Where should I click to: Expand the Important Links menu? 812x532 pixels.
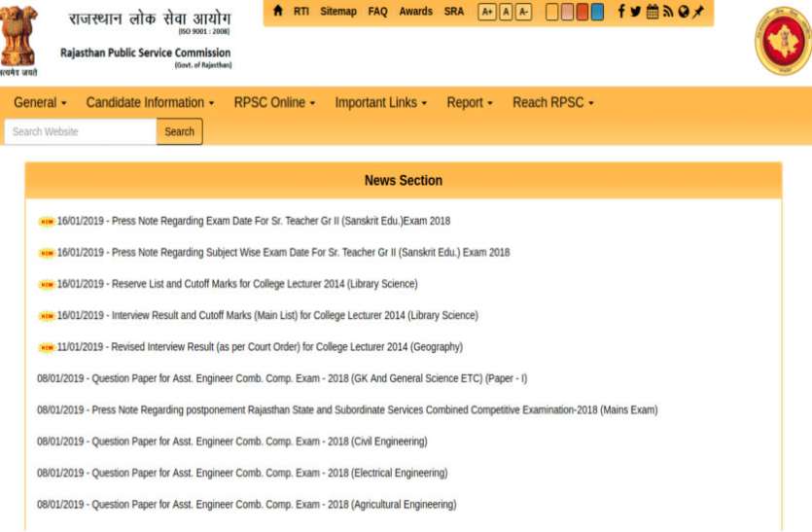(x=380, y=102)
